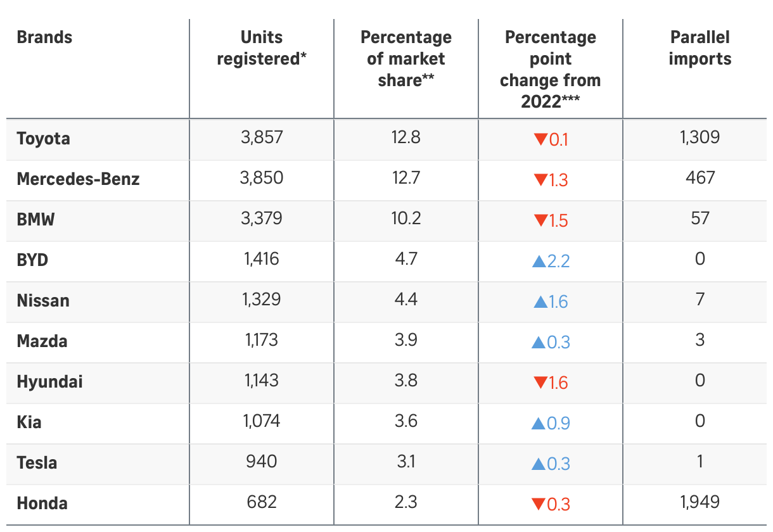Click the Toyota brand name
This screenshot has height=532, width=773.
click(44, 138)
